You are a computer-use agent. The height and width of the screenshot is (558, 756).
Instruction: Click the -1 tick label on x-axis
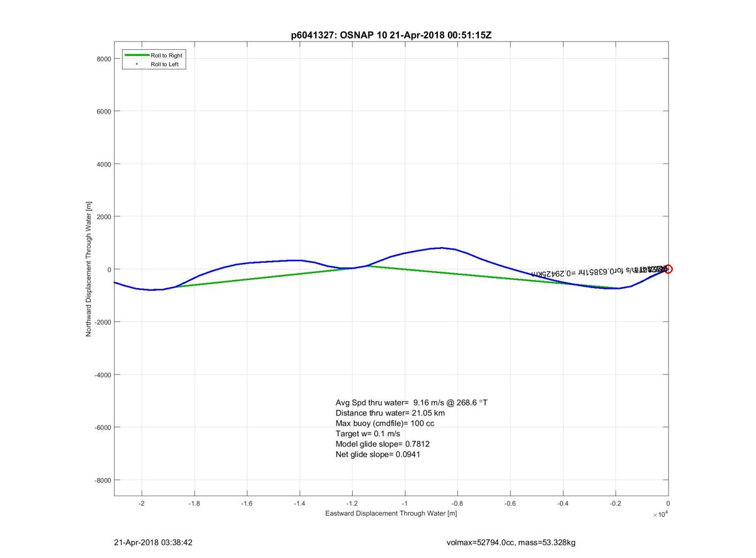click(404, 503)
